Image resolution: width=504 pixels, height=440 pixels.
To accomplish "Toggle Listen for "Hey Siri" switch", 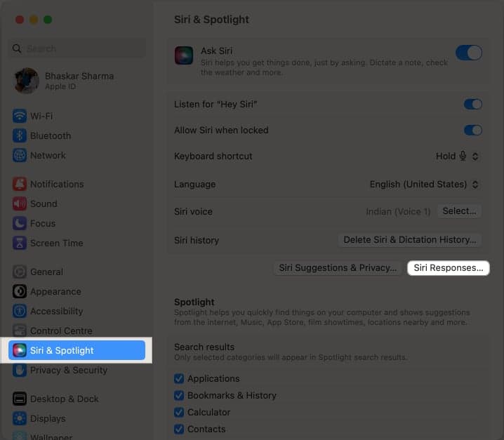I will tap(473, 104).
